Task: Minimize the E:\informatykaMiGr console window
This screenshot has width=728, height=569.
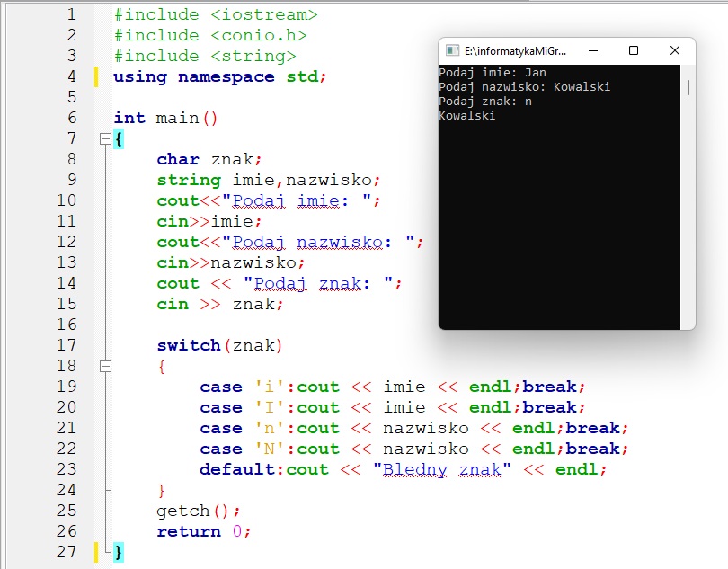Action: click(593, 50)
